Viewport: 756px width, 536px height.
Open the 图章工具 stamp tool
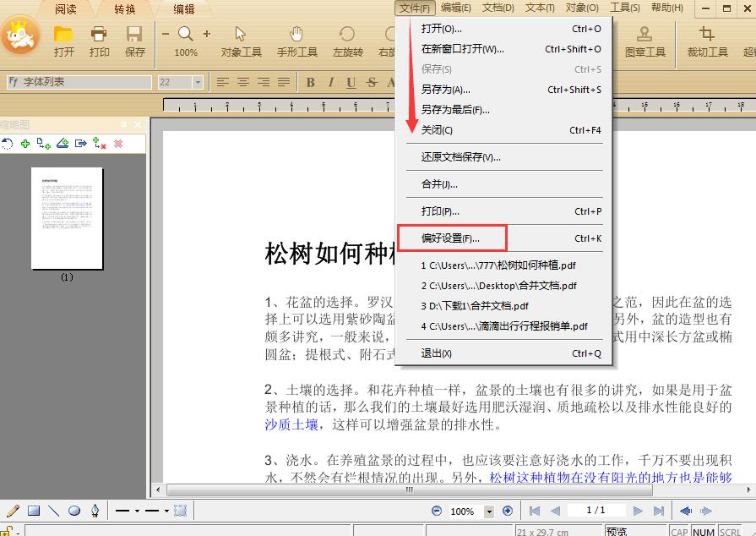[x=645, y=35]
